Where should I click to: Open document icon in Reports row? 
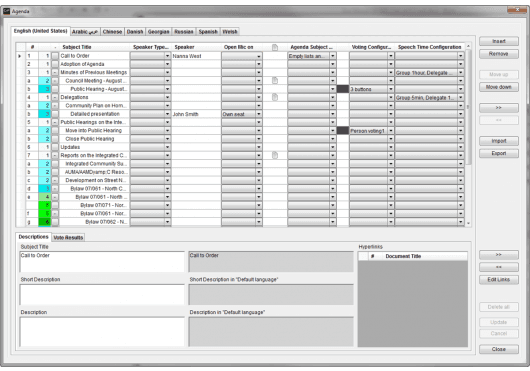[275, 155]
